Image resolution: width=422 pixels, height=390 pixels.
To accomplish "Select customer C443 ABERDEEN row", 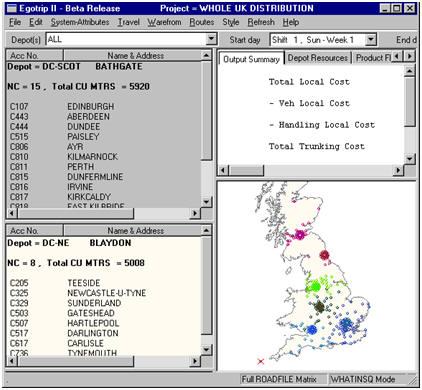I will click(x=60, y=117).
